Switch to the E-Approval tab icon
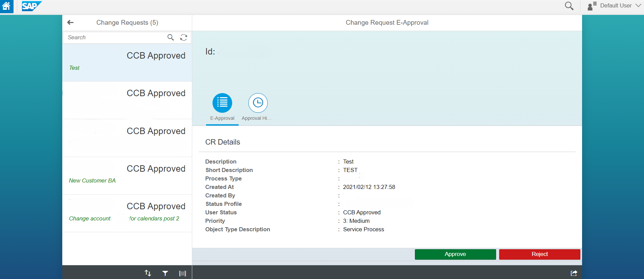This screenshot has width=644, height=279. click(x=222, y=103)
